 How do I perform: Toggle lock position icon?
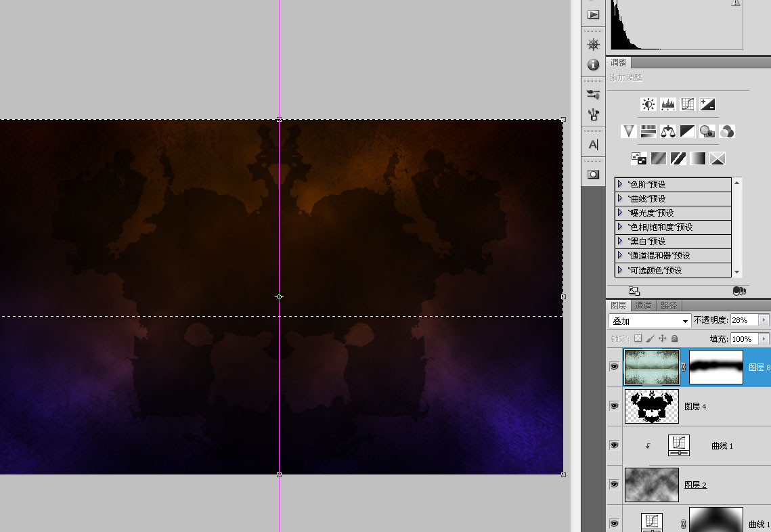pos(662,338)
